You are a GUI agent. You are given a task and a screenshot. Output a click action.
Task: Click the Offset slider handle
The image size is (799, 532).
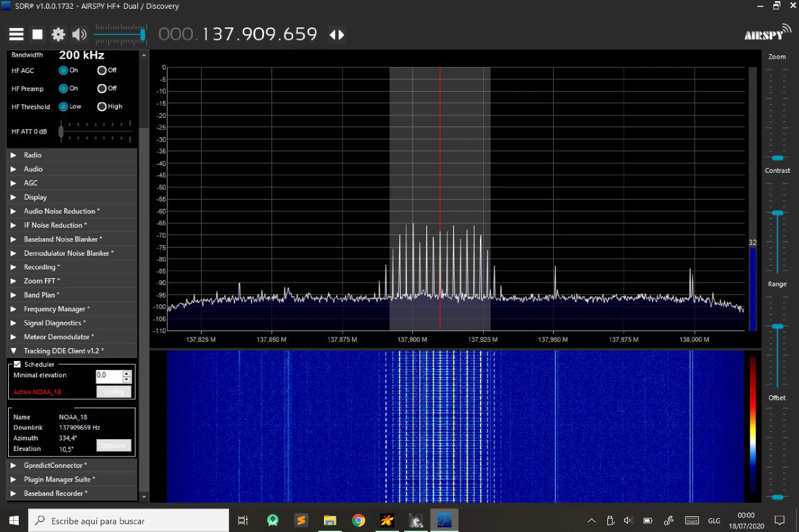777,497
